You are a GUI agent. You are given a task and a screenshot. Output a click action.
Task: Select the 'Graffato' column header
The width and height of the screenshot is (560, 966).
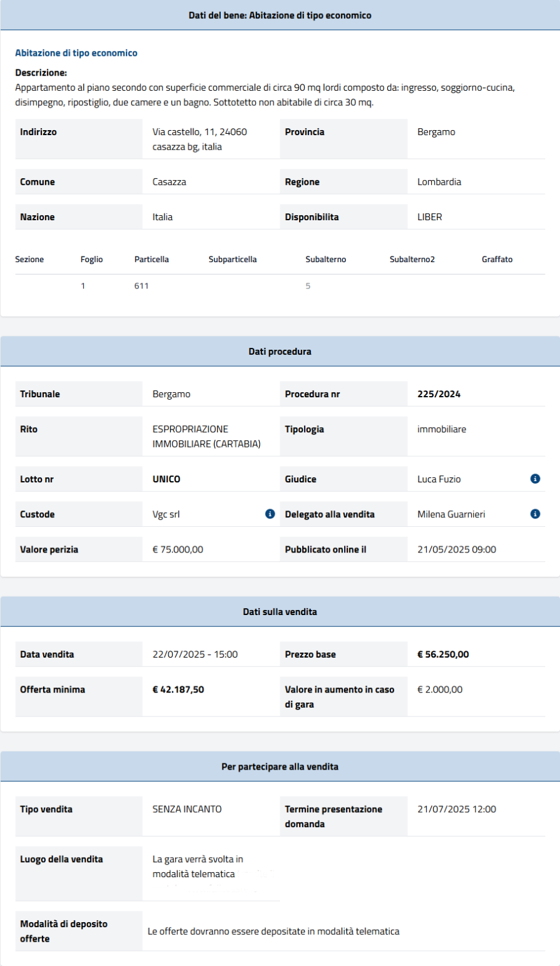coord(497,259)
